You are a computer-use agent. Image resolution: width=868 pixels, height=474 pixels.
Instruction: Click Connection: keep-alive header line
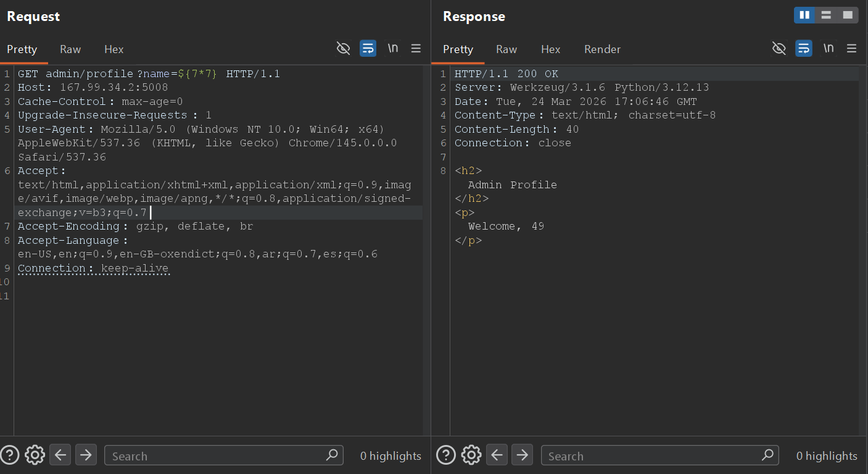click(x=93, y=268)
